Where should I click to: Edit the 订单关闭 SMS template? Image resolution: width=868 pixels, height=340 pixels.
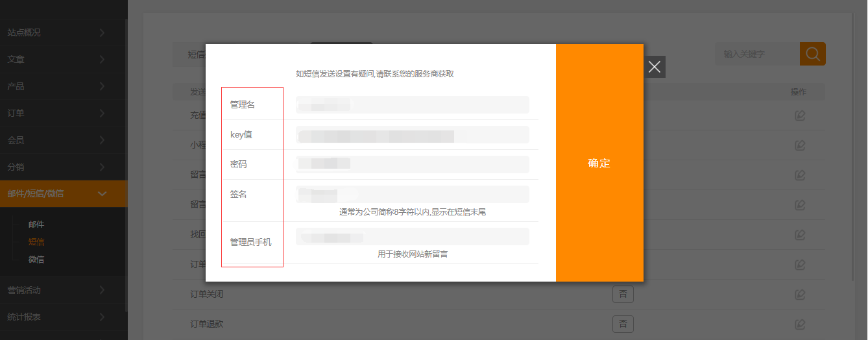coord(800,295)
